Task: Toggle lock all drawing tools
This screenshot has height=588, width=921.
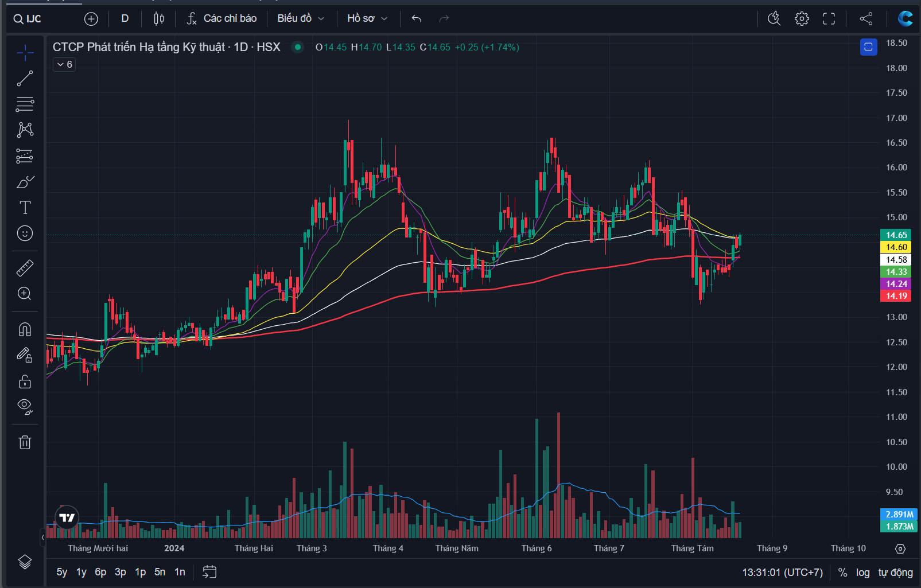Action: coord(25,381)
